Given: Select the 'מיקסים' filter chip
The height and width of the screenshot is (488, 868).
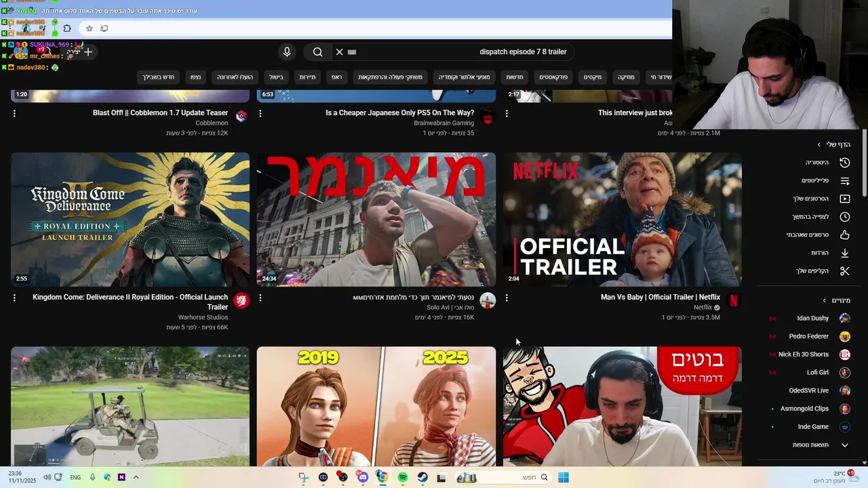Looking at the screenshot, I should click(593, 77).
